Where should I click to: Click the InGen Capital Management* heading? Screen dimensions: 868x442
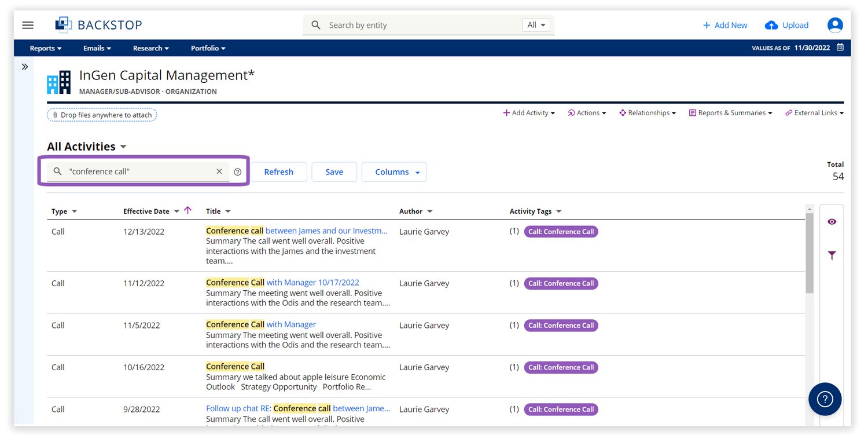point(167,75)
